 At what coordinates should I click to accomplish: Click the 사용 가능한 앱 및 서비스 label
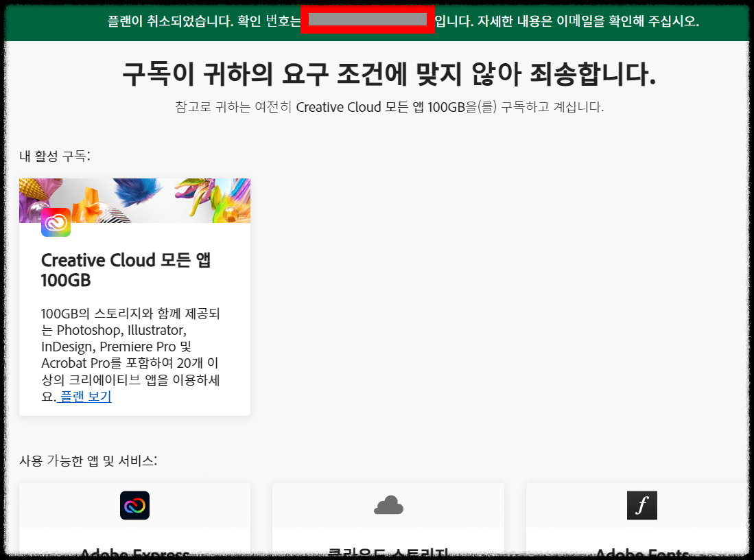pos(88,461)
